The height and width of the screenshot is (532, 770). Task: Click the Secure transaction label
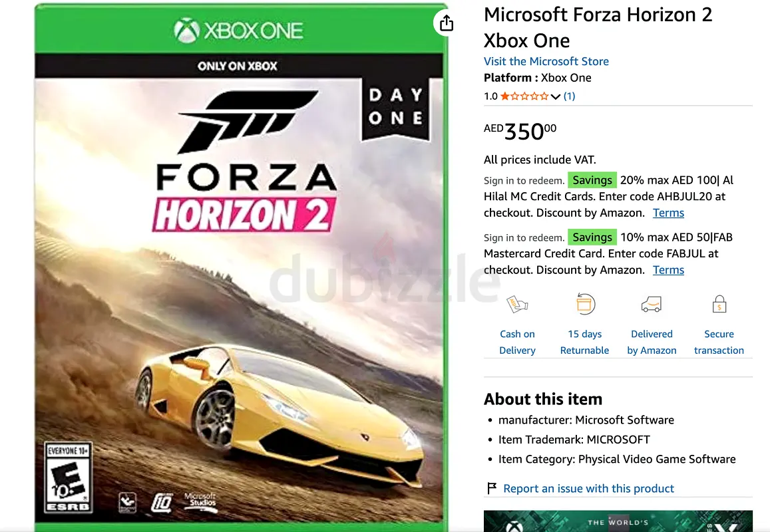[x=719, y=342]
